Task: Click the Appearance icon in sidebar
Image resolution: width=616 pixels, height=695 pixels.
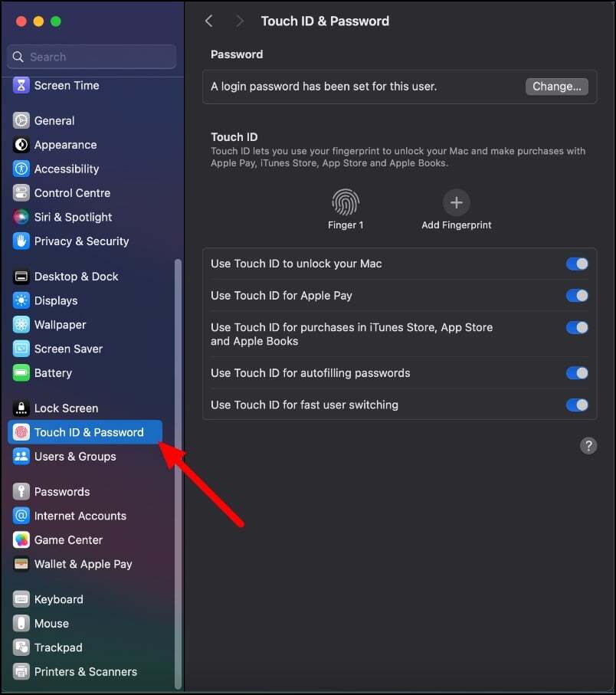Action: pos(21,145)
